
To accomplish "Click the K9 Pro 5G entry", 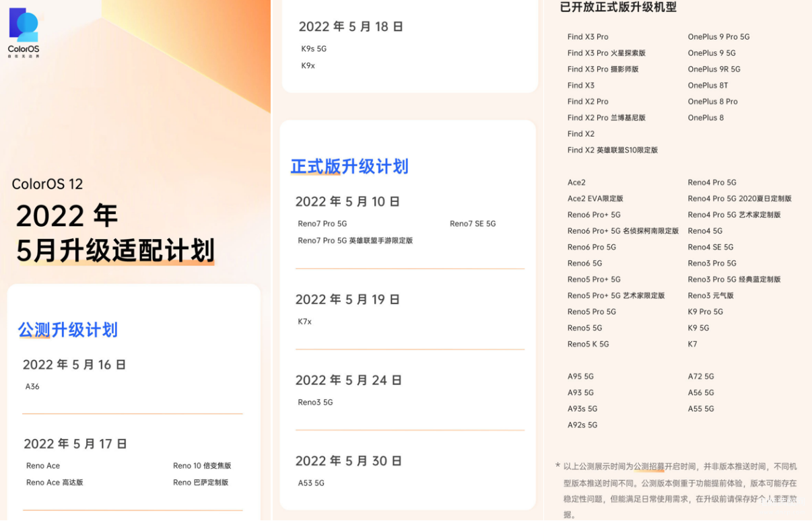I will tap(705, 312).
